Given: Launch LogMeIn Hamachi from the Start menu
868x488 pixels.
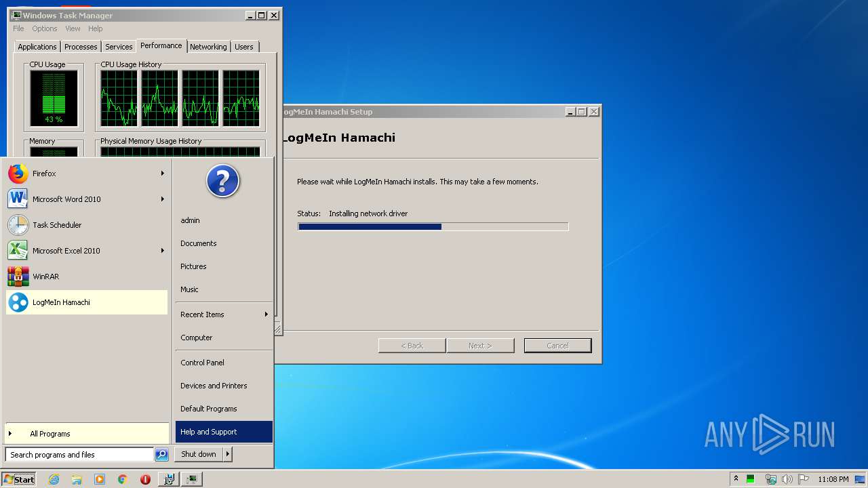Looking at the screenshot, I should 87,302.
